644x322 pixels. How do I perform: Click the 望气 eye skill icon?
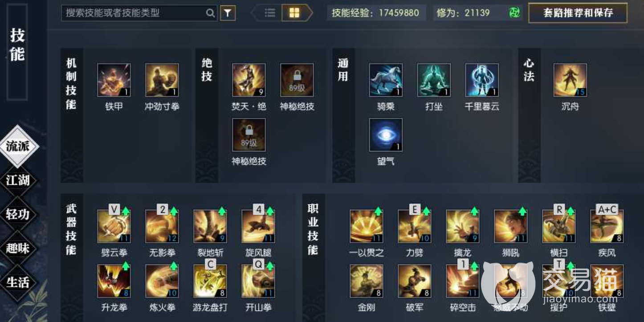click(386, 135)
